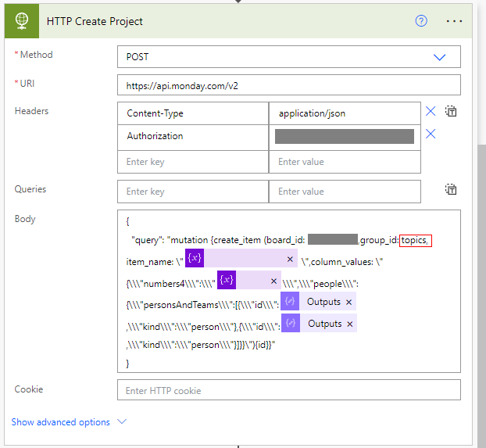Select the item_name variable token icon
486x448 pixels.
click(x=195, y=258)
